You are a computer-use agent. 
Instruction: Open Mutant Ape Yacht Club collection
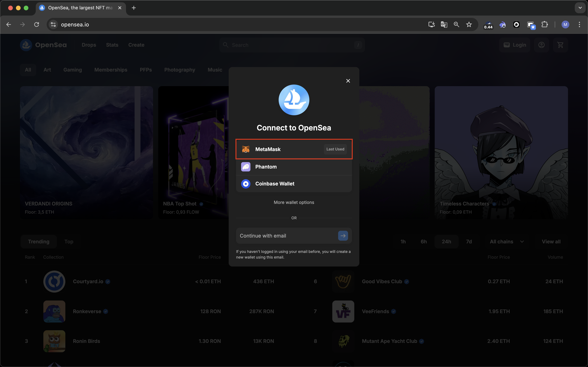[438, 341]
